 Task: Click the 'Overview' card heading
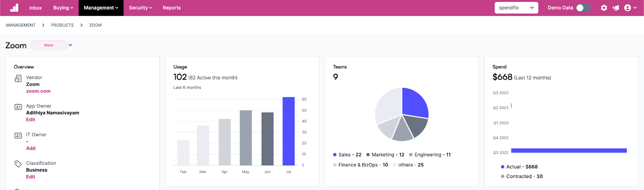(24, 67)
